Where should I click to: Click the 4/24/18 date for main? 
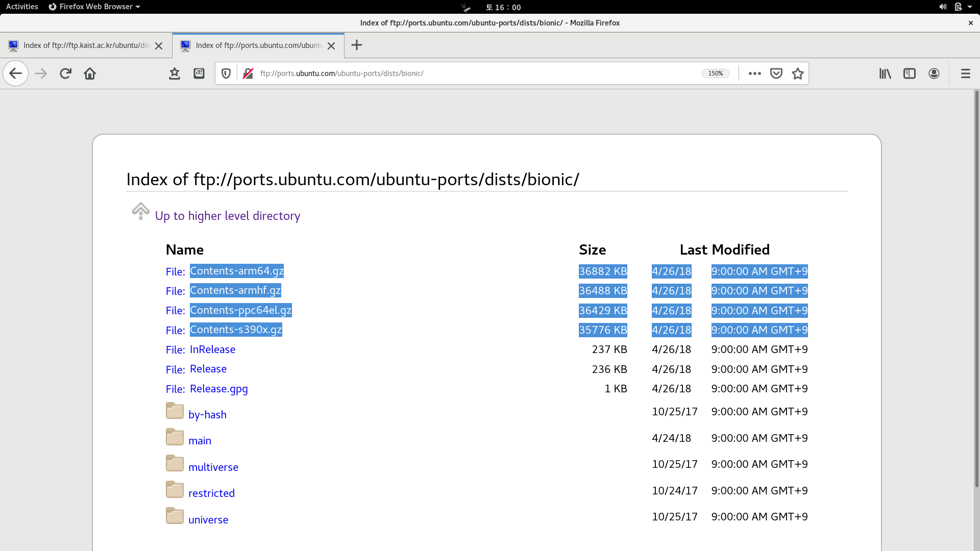point(672,438)
